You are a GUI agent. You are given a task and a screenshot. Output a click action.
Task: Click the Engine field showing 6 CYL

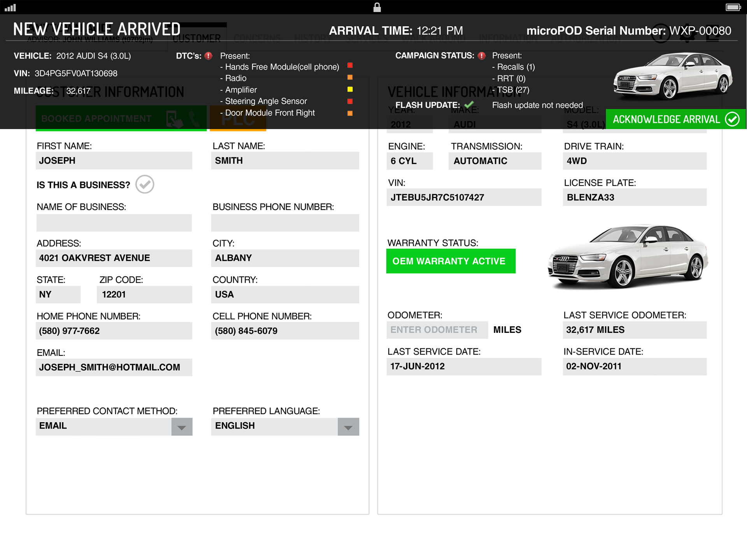tap(410, 161)
